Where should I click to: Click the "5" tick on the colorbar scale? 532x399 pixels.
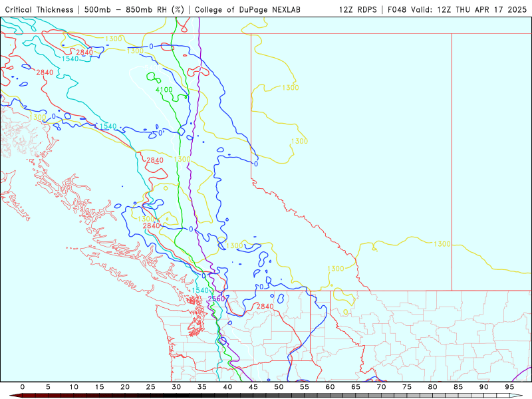48,387
